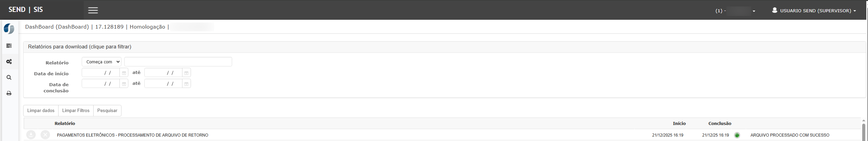Screen dimensions: 868x141
Task: Click the Relatório name text field
Action: point(178,62)
